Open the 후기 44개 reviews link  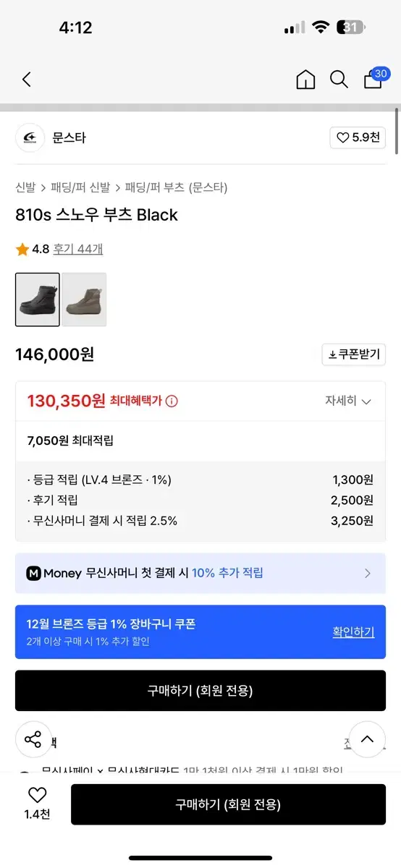tap(78, 250)
